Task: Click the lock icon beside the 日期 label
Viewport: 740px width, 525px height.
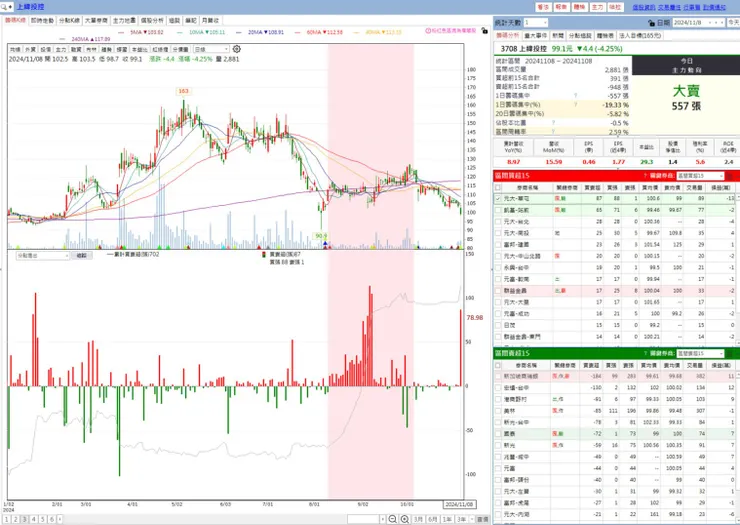Action: tap(651, 23)
